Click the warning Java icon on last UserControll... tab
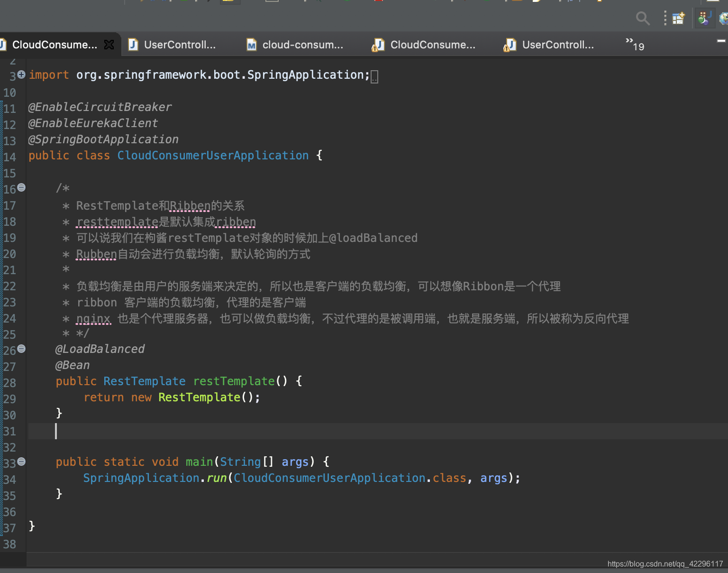728x573 pixels. [510, 45]
